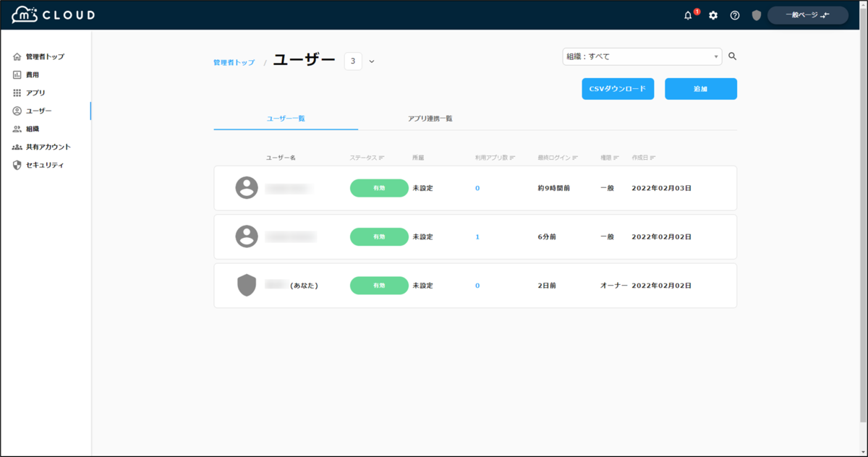This screenshot has height=457, width=868.
Task: Click 有効 status in 約9時間前 row
Action: (379, 188)
